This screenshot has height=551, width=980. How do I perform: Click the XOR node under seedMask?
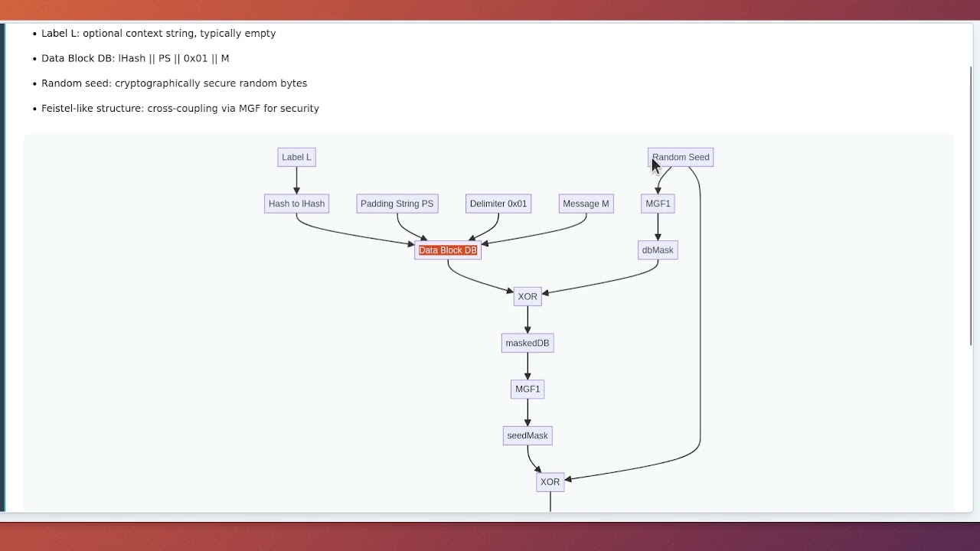550,482
